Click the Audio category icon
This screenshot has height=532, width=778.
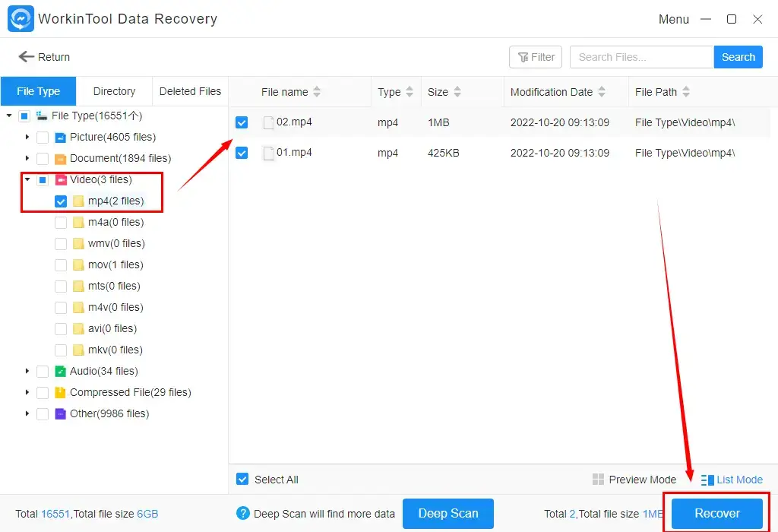tap(61, 371)
